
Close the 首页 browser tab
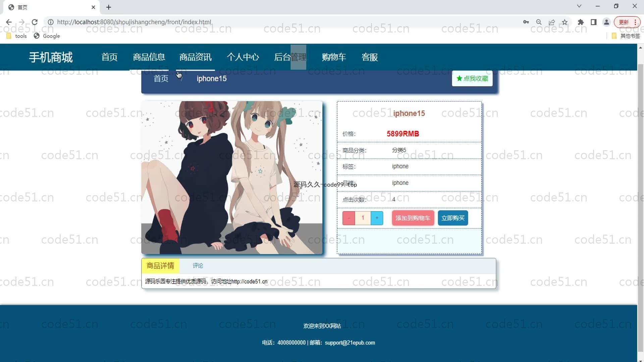pos(93,7)
